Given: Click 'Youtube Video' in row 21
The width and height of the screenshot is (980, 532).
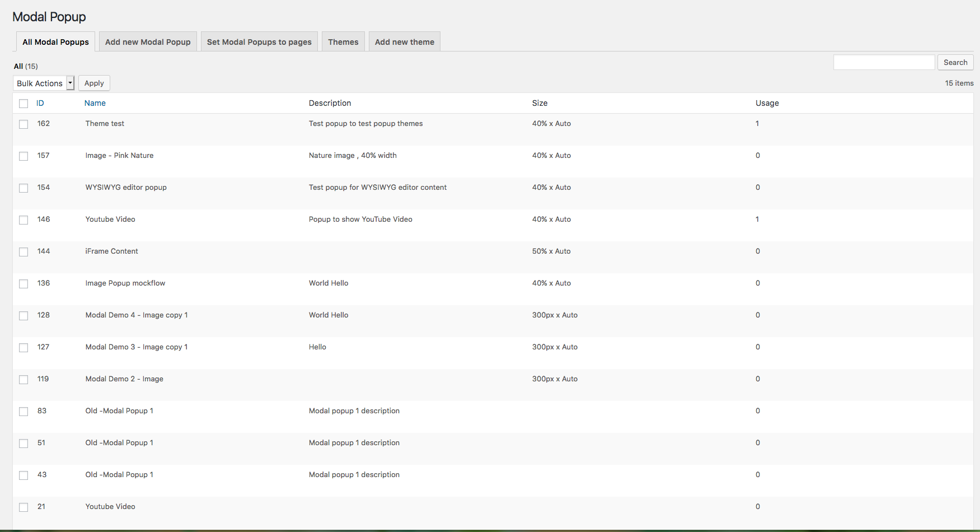Looking at the screenshot, I should (110, 507).
